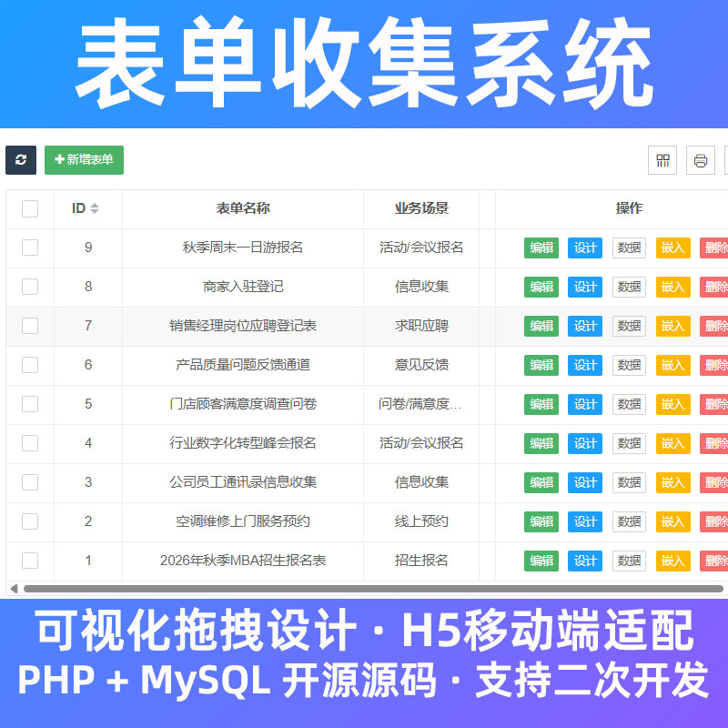Click 编辑 for 2026年秋季MBA招生报名表
This screenshot has height=728, width=728.
tap(541, 561)
